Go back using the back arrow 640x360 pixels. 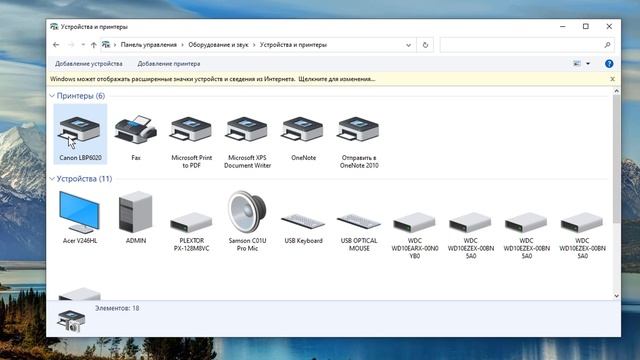click(x=56, y=45)
